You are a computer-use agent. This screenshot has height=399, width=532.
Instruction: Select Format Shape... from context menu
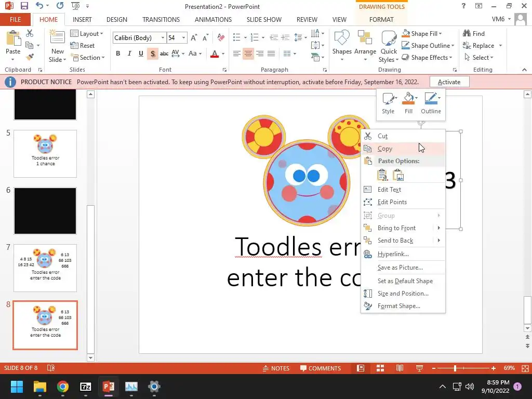403,306
